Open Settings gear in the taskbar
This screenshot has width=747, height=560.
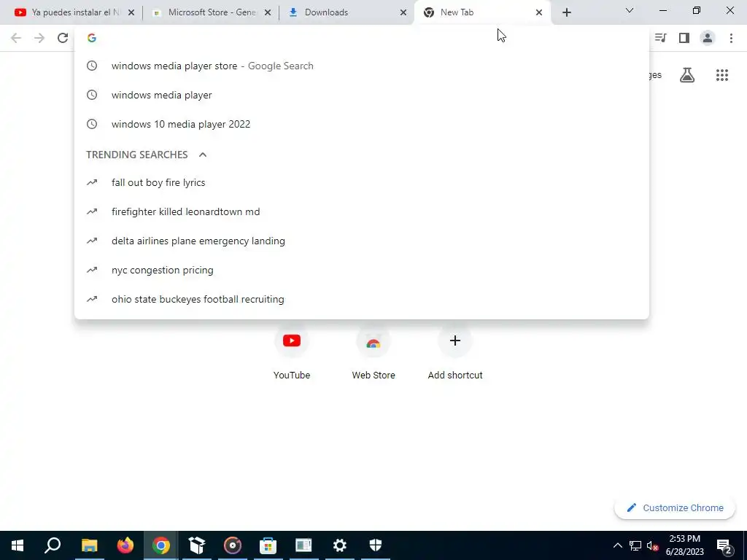click(x=340, y=545)
